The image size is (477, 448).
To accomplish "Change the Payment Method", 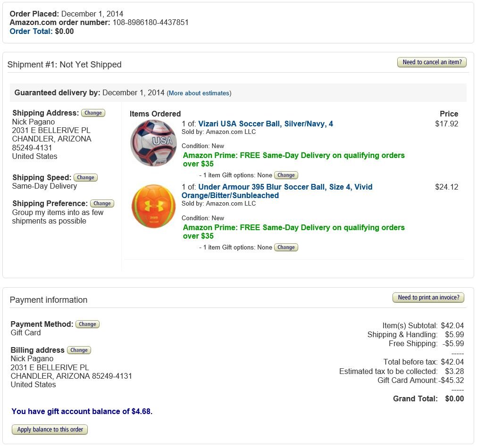I will click(x=87, y=324).
